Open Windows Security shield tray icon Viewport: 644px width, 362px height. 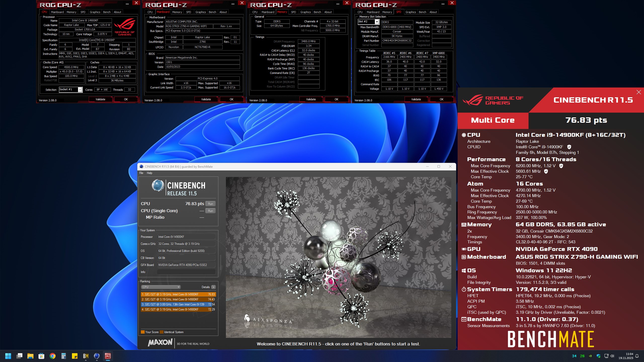tap(598, 356)
